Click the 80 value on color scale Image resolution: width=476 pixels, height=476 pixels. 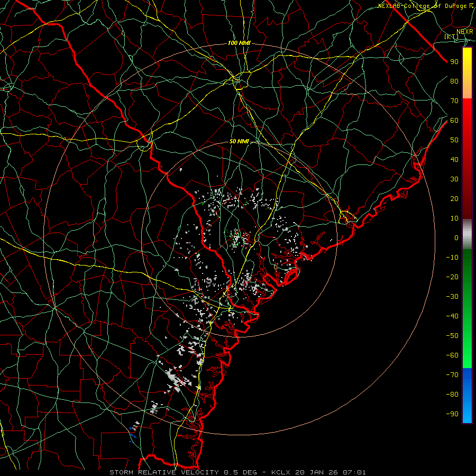click(454, 81)
